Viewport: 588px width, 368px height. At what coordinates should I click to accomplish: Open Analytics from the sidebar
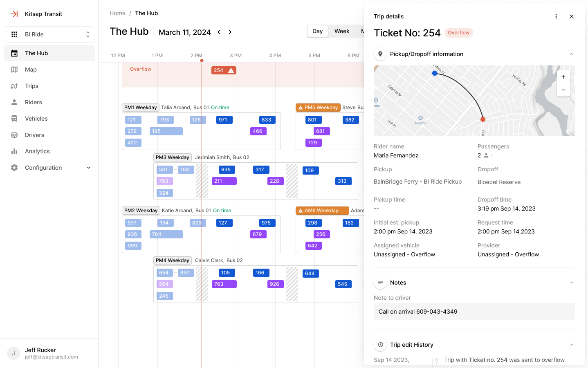coord(37,151)
